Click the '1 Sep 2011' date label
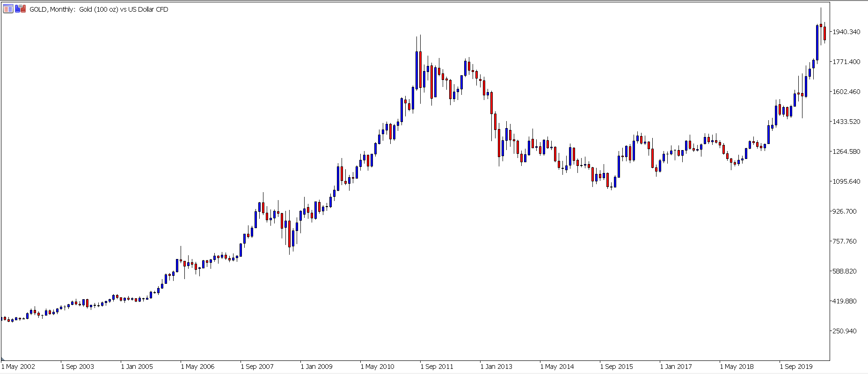The image size is (868, 374). 437,367
